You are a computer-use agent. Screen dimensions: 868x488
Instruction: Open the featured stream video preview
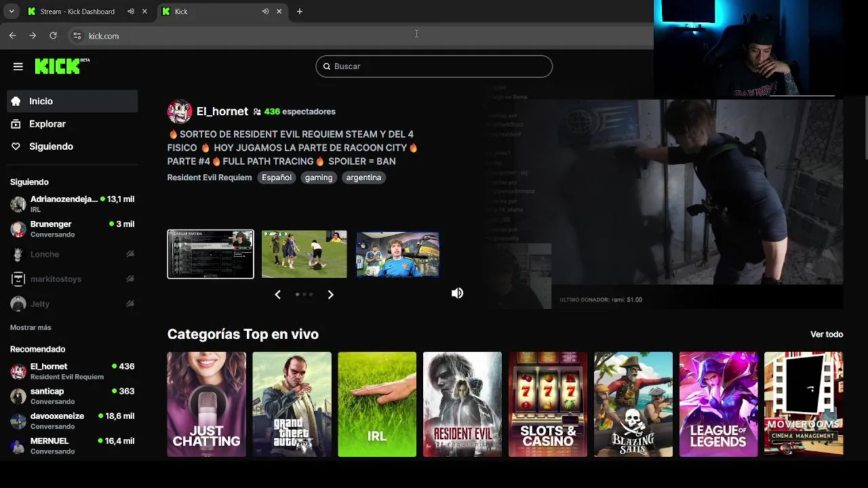tap(664, 203)
